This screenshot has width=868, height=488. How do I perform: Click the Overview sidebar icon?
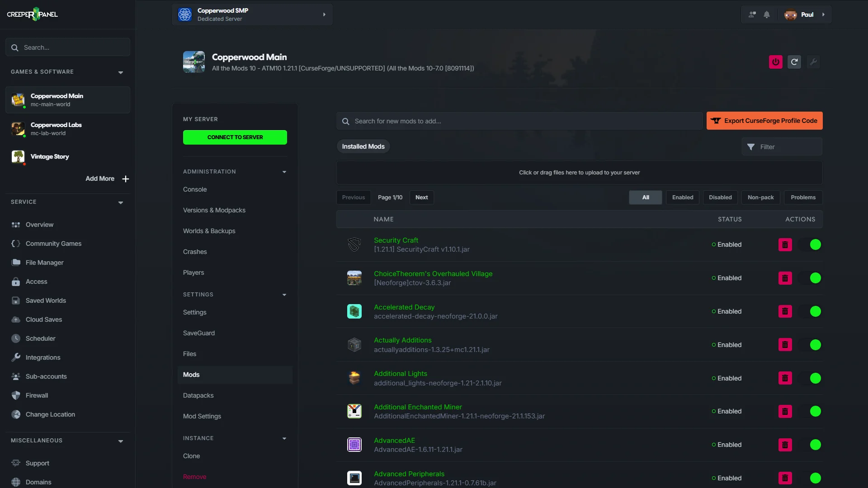pyautogui.click(x=16, y=225)
